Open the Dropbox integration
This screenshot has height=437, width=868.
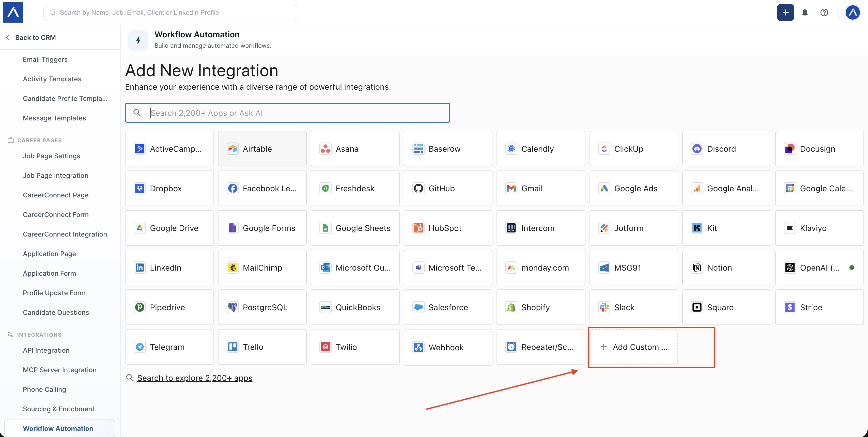pyautogui.click(x=169, y=188)
